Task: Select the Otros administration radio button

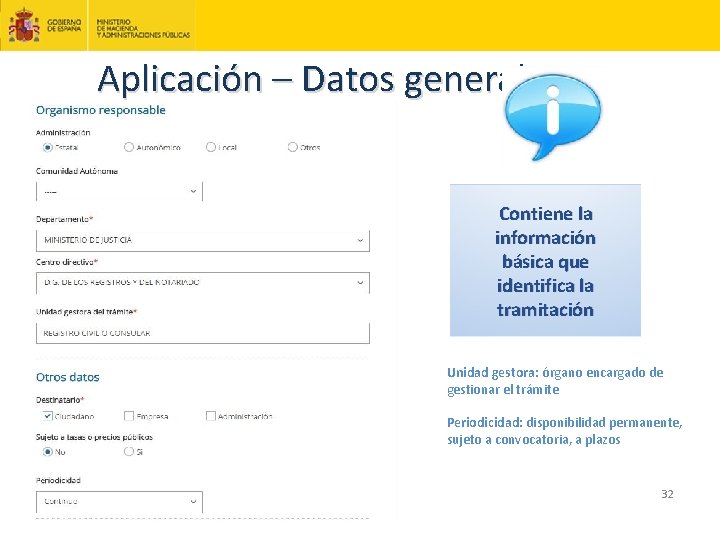Action: (292, 147)
